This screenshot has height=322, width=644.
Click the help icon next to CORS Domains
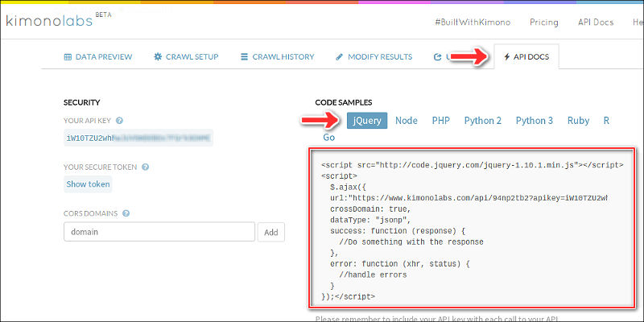click(x=126, y=213)
